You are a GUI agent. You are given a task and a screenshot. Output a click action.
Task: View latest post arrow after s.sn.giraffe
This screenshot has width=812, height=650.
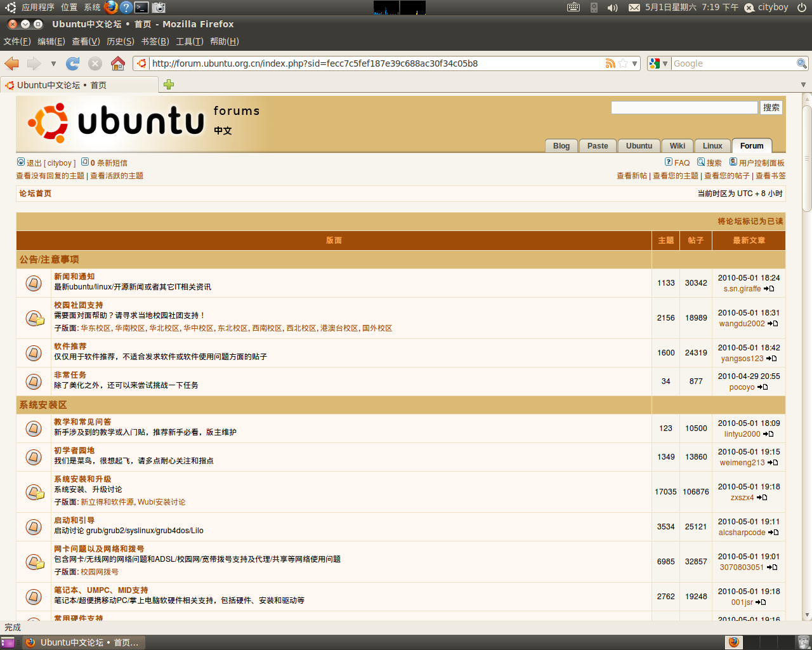[769, 289]
